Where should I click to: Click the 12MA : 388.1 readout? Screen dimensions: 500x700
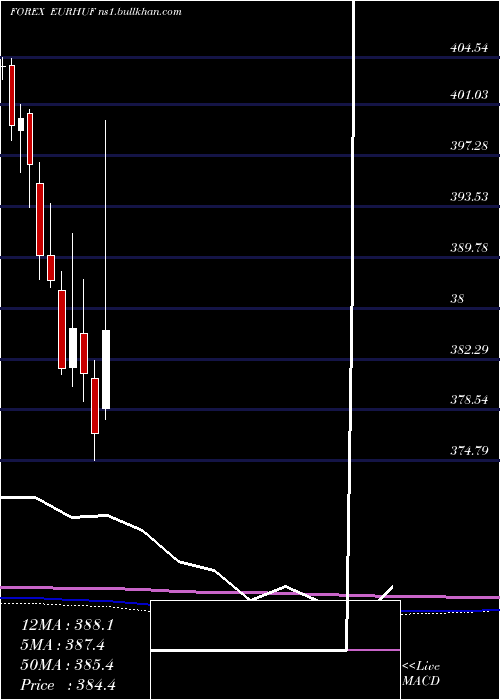click(x=67, y=625)
